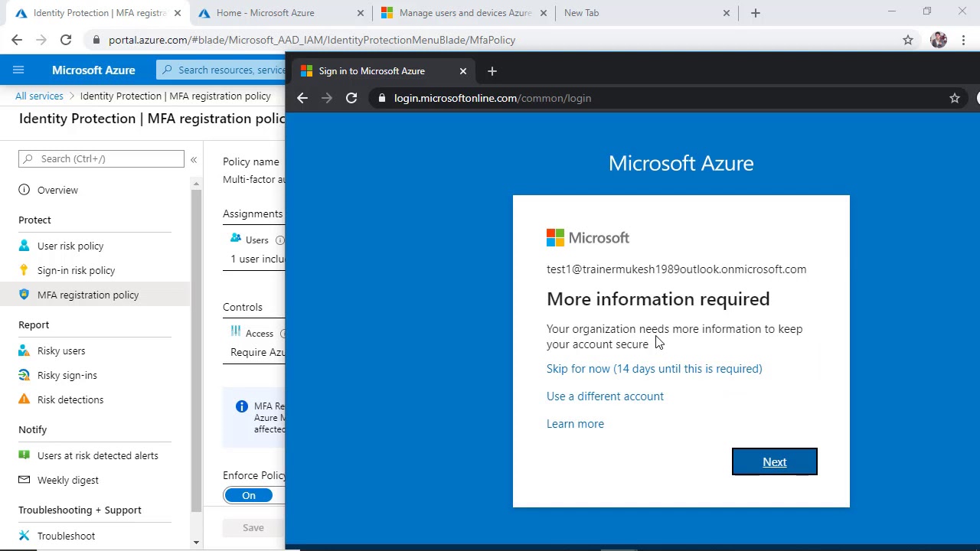The image size is (980, 551).
Task: Reload the sign-in window page
Action: pyautogui.click(x=351, y=98)
